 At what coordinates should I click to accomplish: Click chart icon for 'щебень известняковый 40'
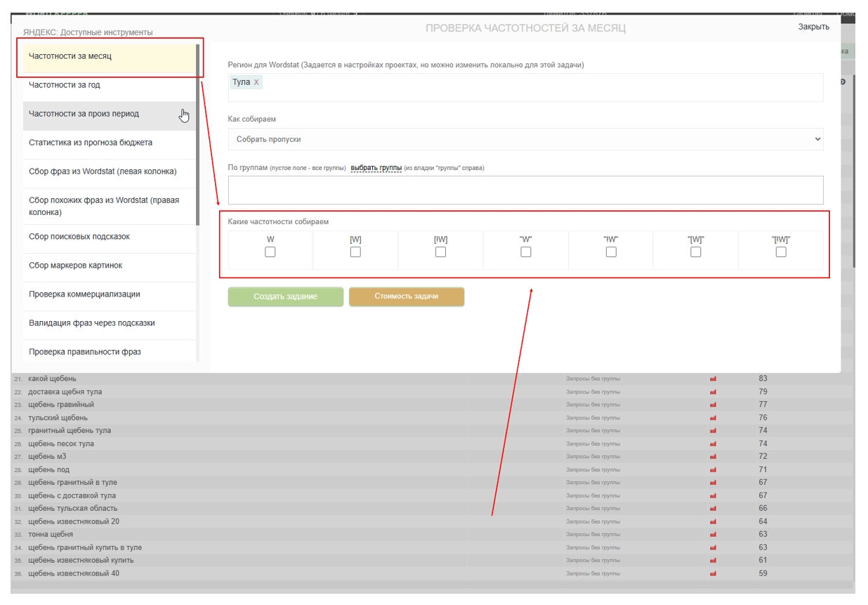(713, 574)
